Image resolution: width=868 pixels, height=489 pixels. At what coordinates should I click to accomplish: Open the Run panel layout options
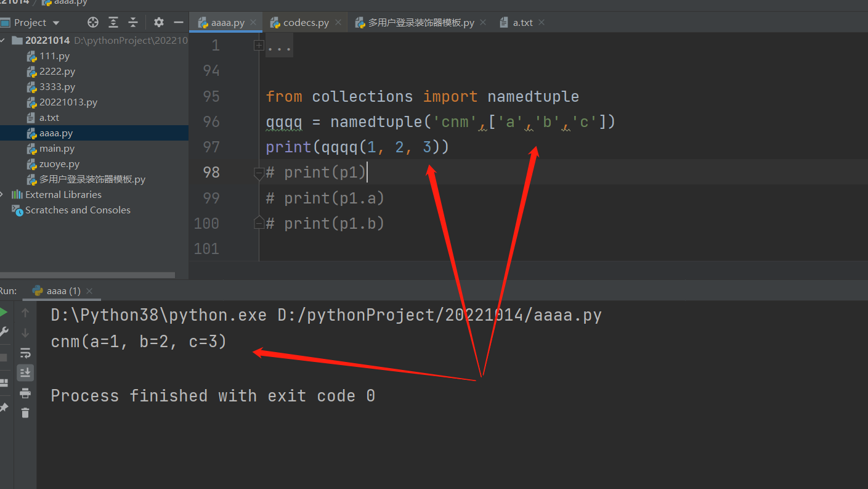click(x=3, y=383)
